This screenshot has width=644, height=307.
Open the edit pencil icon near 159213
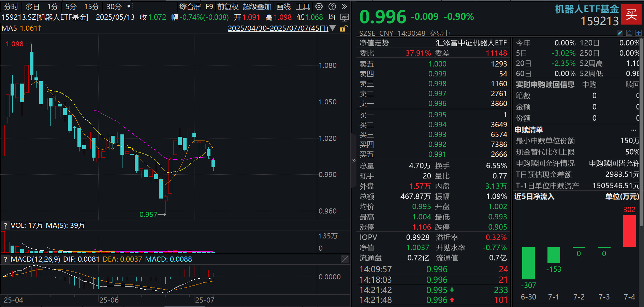pos(620,33)
